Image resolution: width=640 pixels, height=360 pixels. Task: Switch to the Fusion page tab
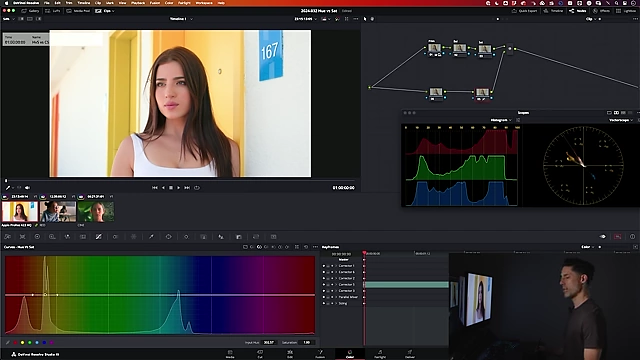(320, 354)
